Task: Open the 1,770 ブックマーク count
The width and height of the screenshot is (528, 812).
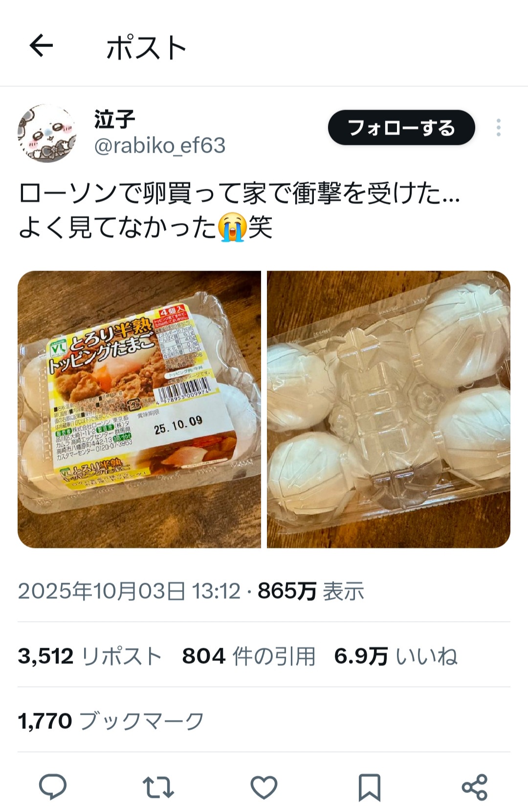Action: pyautogui.click(x=111, y=721)
